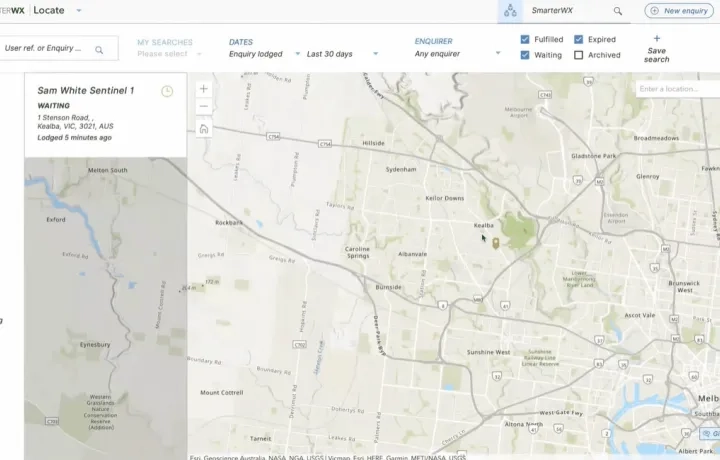Click the Enter a location search box
Viewport: 720px width, 460px height.
click(677, 89)
